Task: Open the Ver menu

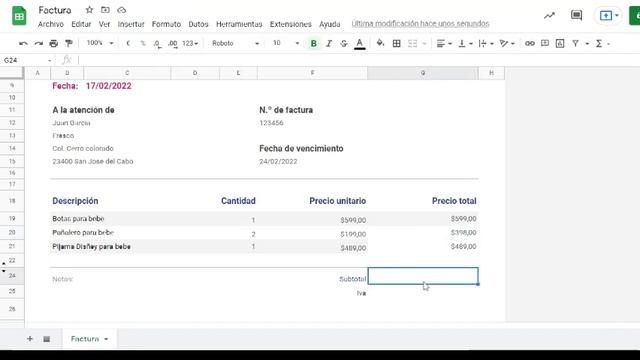Action: click(x=104, y=24)
